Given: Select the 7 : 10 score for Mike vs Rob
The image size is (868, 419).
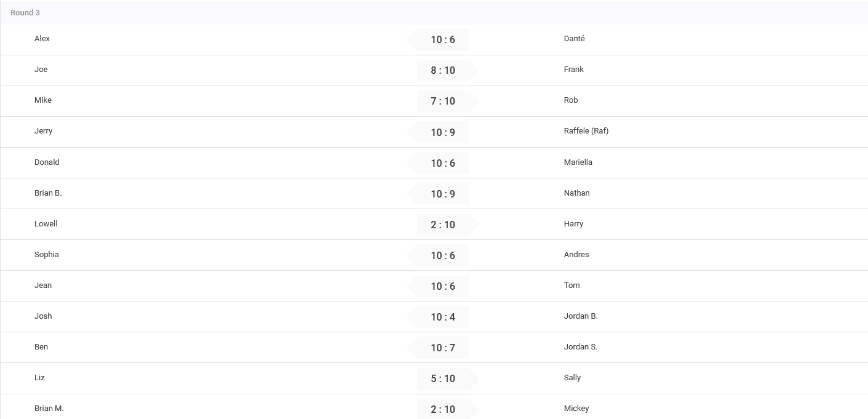Looking at the screenshot, I should [x=442, y=101].
